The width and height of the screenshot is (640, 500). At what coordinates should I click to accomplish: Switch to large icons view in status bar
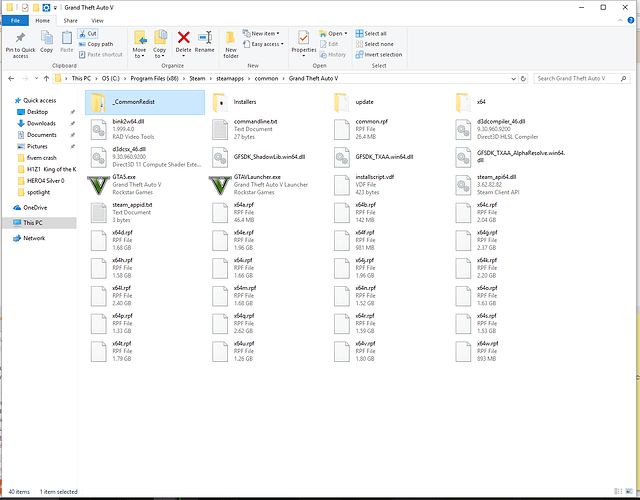[630, 491]
